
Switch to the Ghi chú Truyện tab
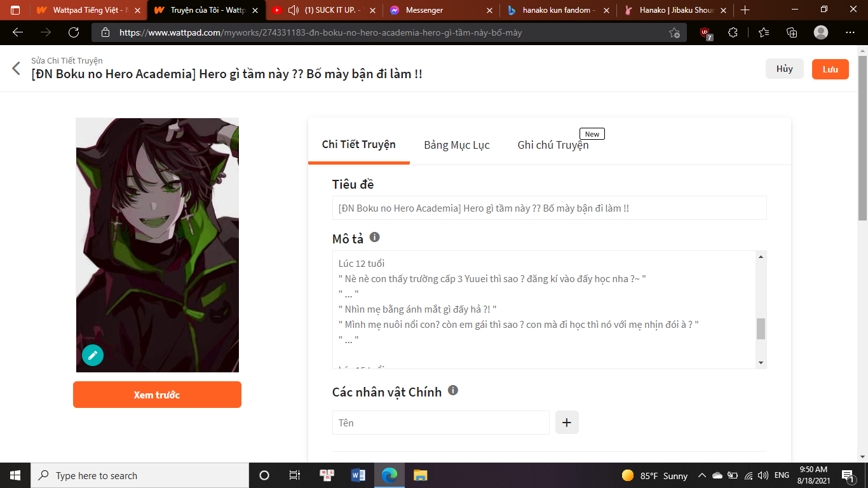553,145
